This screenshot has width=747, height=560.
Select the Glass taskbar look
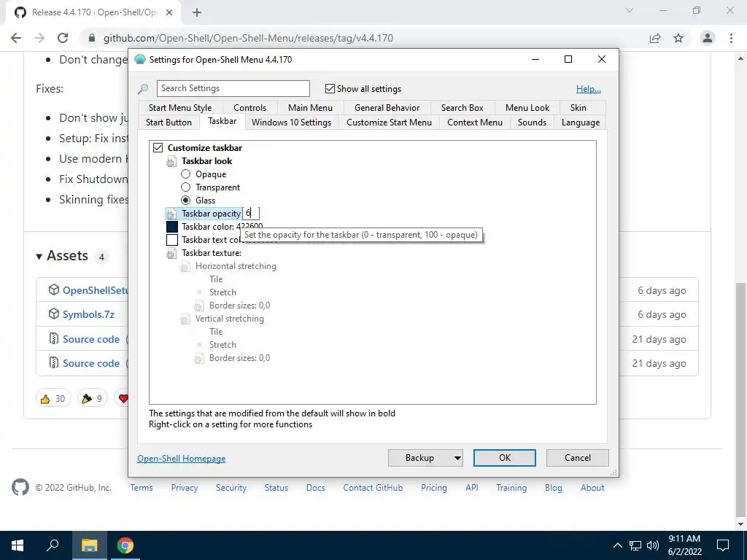tap(186, 201)
